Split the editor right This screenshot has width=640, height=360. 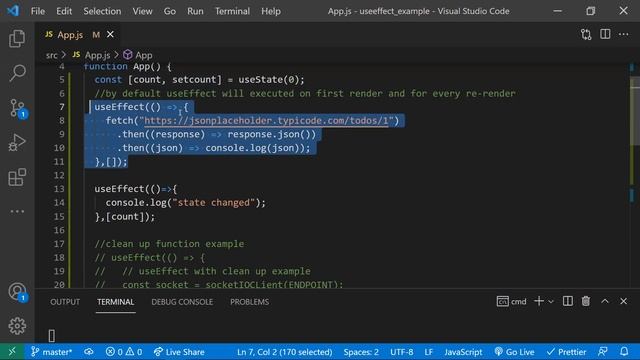tap(605, 34)
